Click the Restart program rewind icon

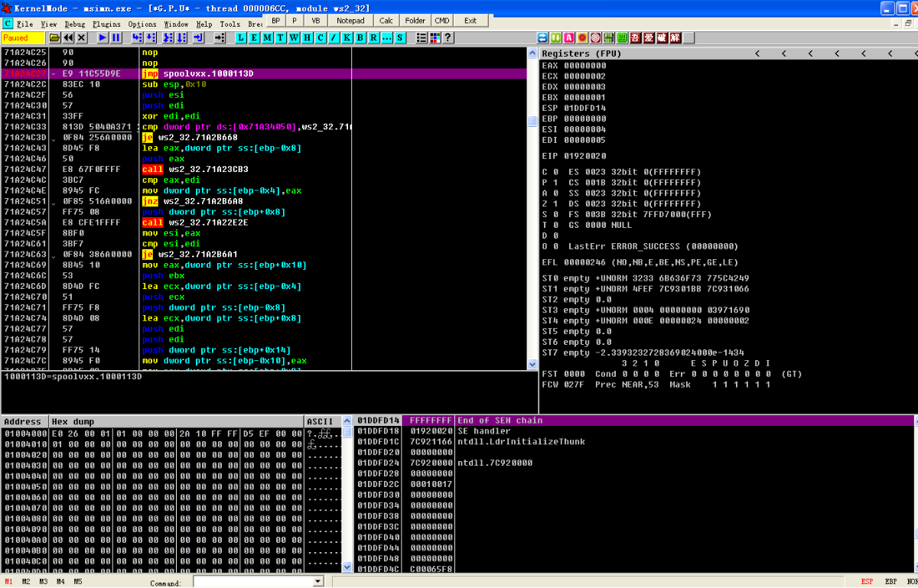[x=68, y=37]
